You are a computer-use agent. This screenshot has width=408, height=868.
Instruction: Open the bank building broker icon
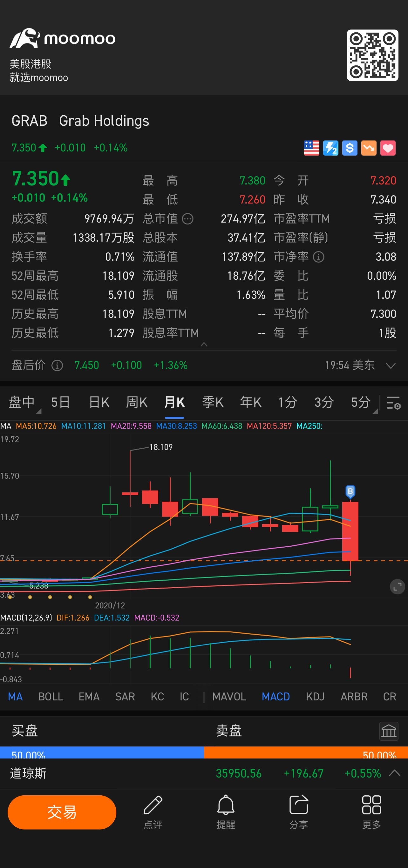click(388, 731)
